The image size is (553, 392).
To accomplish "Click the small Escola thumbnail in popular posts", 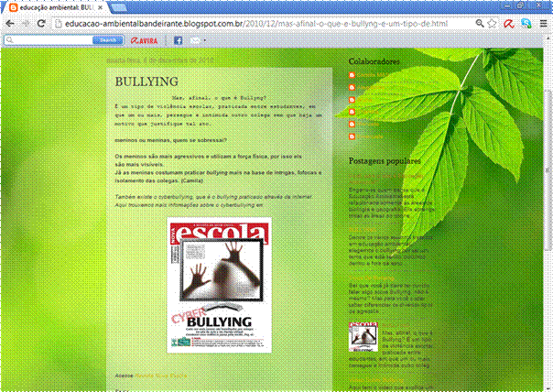I will point(363,337).
